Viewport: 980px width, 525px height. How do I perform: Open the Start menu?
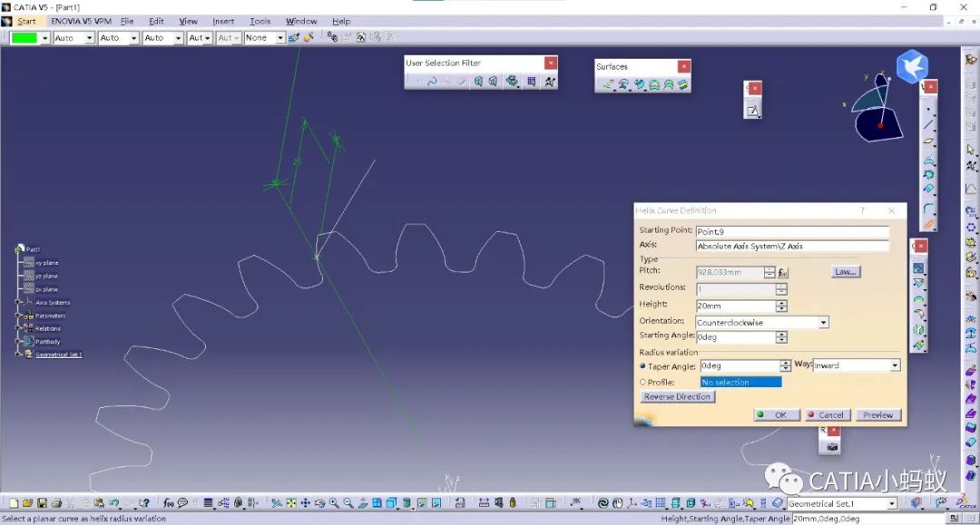click(26, 21)
